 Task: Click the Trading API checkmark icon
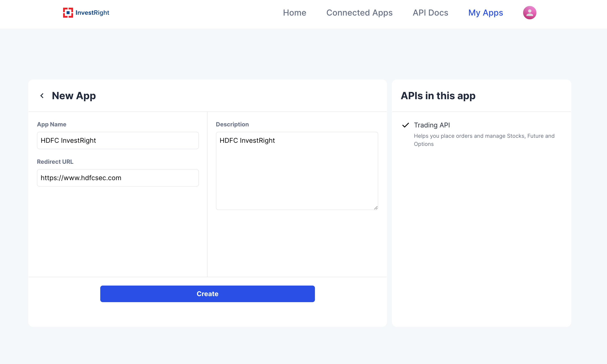pyautogui.click(x=405, y=125)
